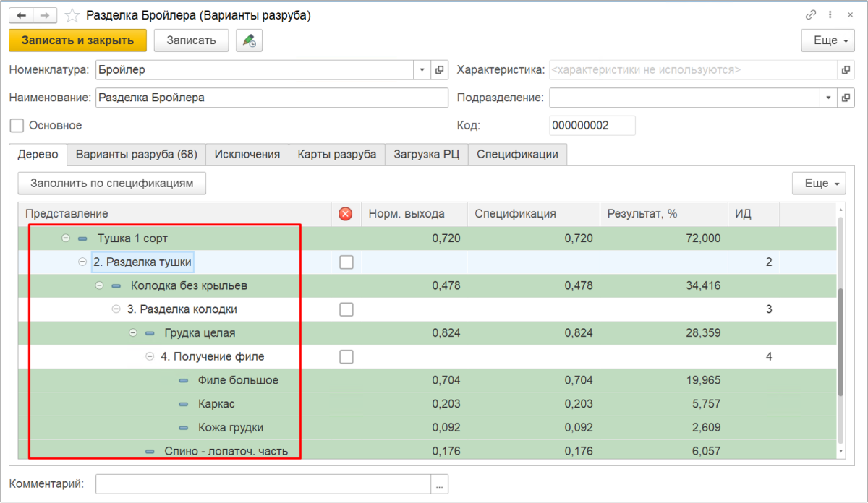Tick checkbox in row 4. Получение филе

point(346,356)
